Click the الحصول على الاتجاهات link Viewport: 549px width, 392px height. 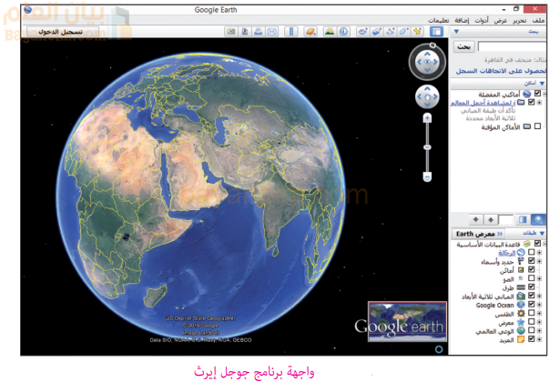(502, 69)
